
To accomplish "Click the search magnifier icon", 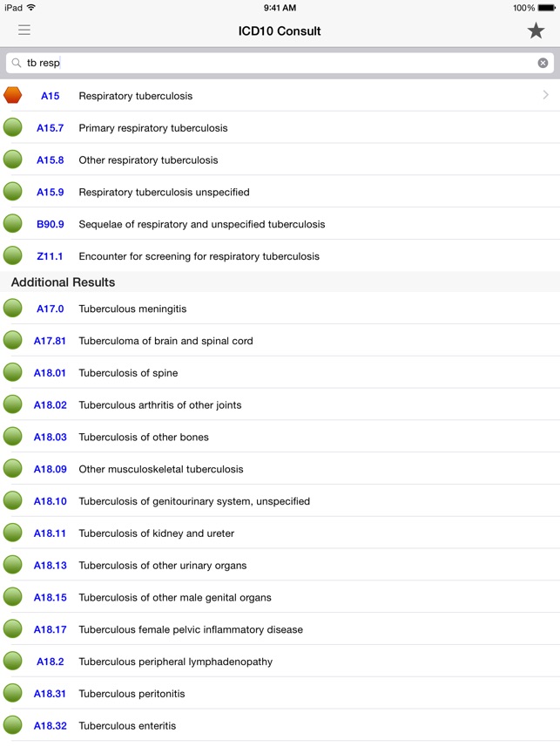I will 17,63.
